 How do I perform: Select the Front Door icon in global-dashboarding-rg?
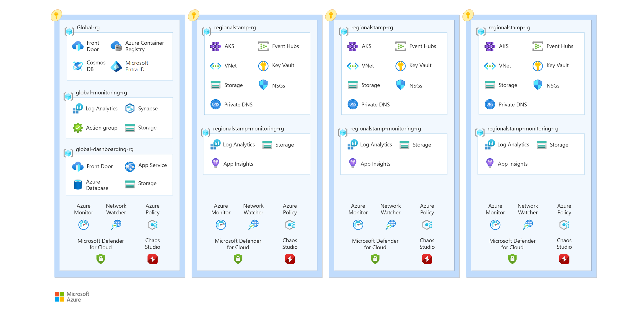pos(78,166)
